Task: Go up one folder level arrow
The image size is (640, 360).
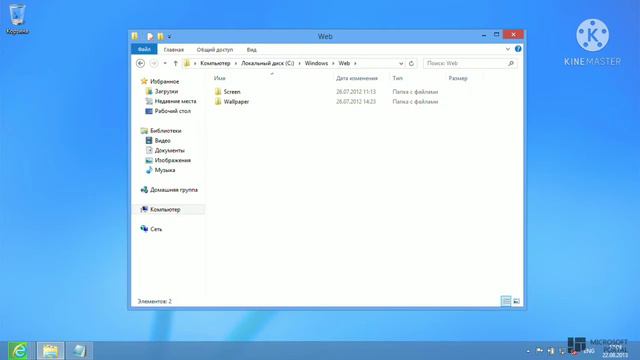Action: pyautogui.click(x=176, y=63)
